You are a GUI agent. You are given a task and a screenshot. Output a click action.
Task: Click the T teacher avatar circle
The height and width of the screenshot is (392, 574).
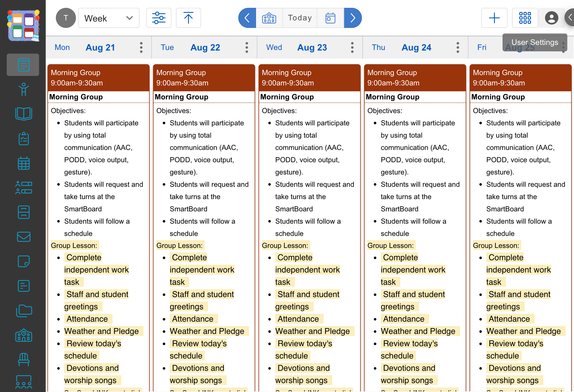coord(66,18)
